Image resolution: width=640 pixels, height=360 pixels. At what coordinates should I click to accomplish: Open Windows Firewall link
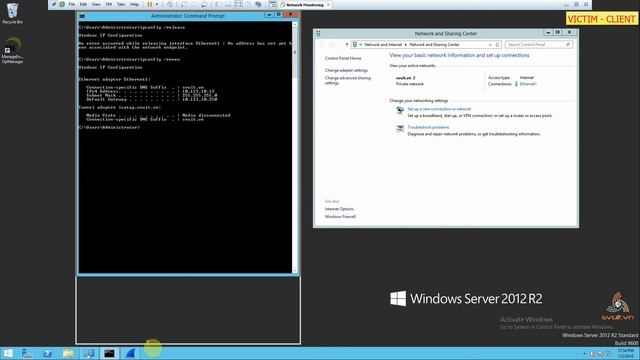coord(340,217)
